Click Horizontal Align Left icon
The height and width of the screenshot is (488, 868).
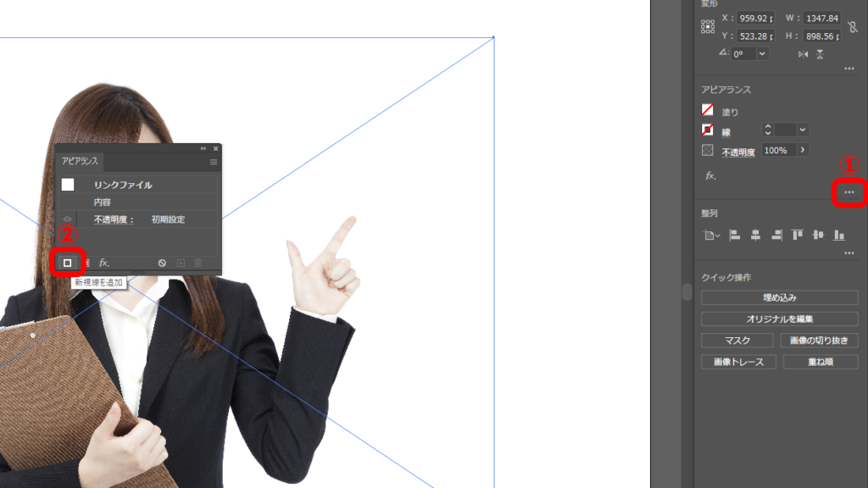click(735, 236)
